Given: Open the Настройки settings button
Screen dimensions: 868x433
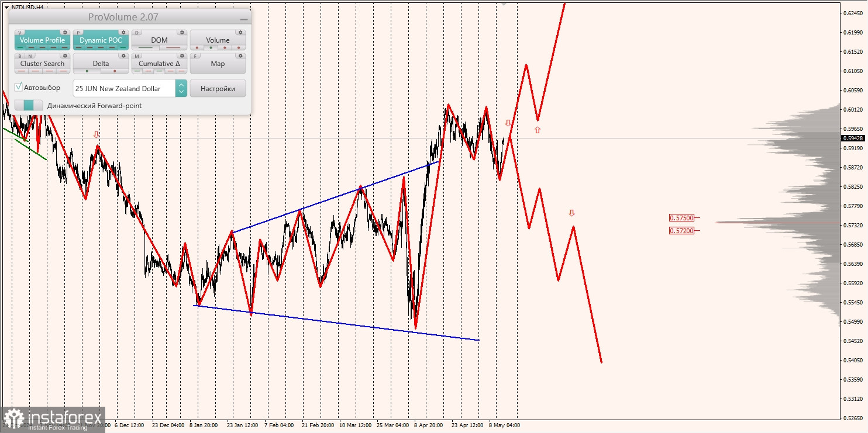Looking at the screenshot, I should [x=218, y=88].
